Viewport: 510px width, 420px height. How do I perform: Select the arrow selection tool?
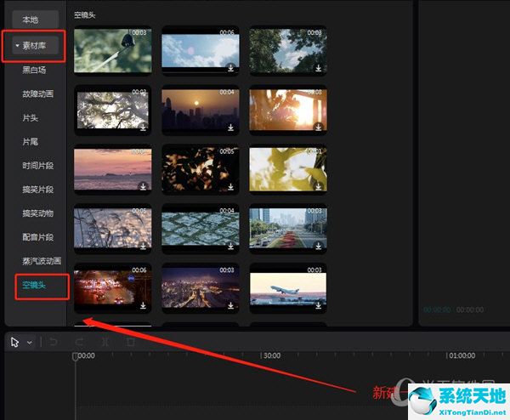[15, 342]
